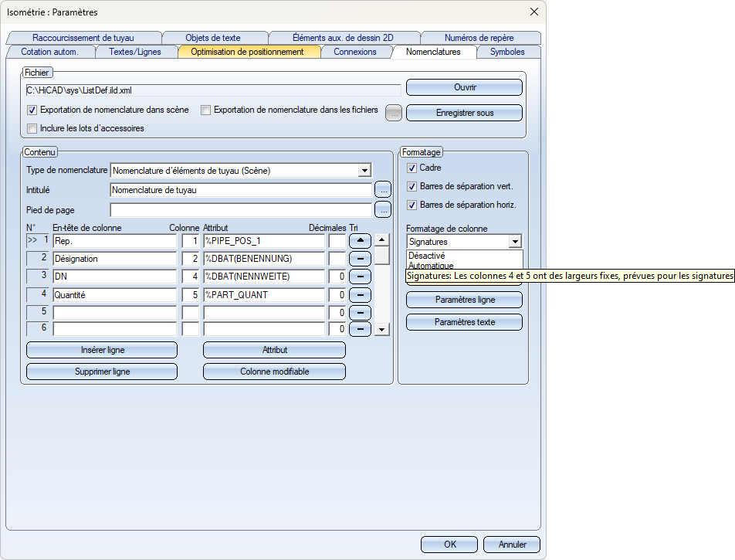Expand the Type de nomenclature dropdown
This screenshot has height=560, width=735.
364,170
